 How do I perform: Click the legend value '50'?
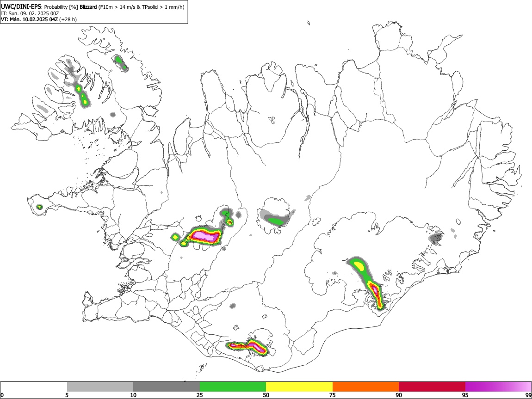[x=266, y=395]
